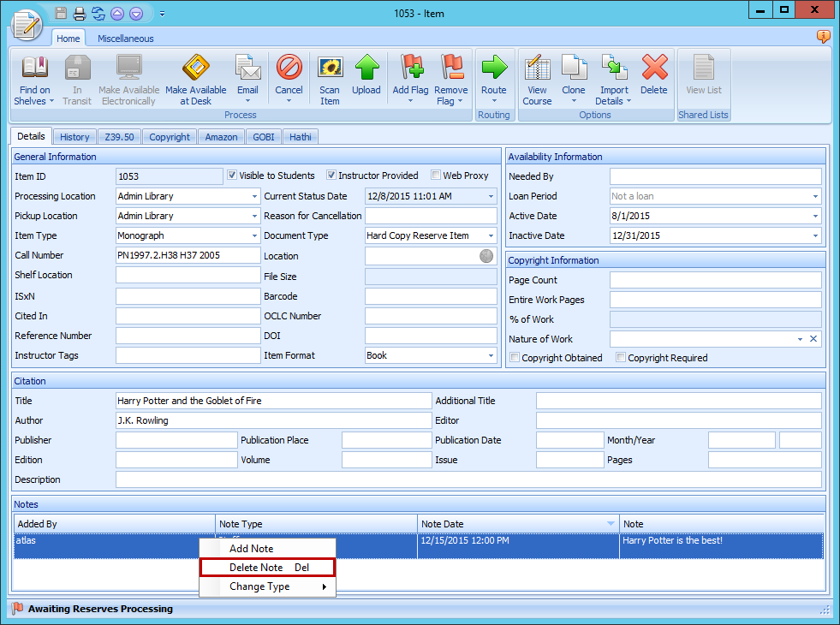The width and height of the screenshot is (840, 625).
Task: Open the Scan Item tool
Action: pyautogui.click(x=330, y=77)
